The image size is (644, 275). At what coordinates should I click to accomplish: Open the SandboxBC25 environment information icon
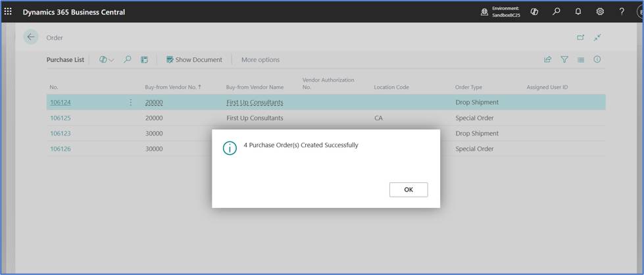484,12
